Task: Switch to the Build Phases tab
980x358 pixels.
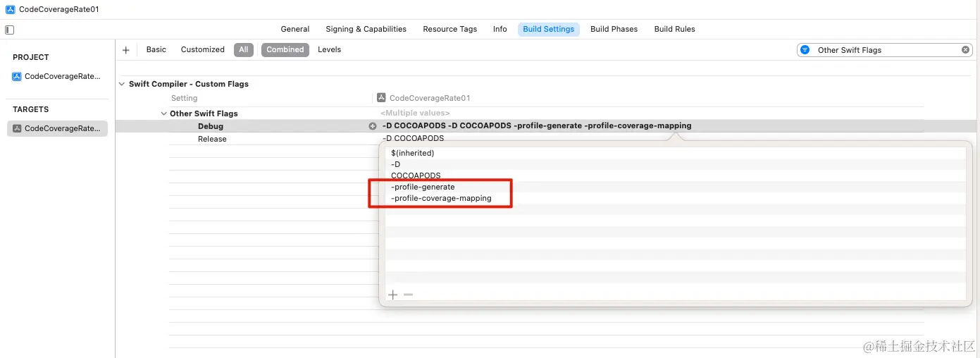Action: click(614, 30)
